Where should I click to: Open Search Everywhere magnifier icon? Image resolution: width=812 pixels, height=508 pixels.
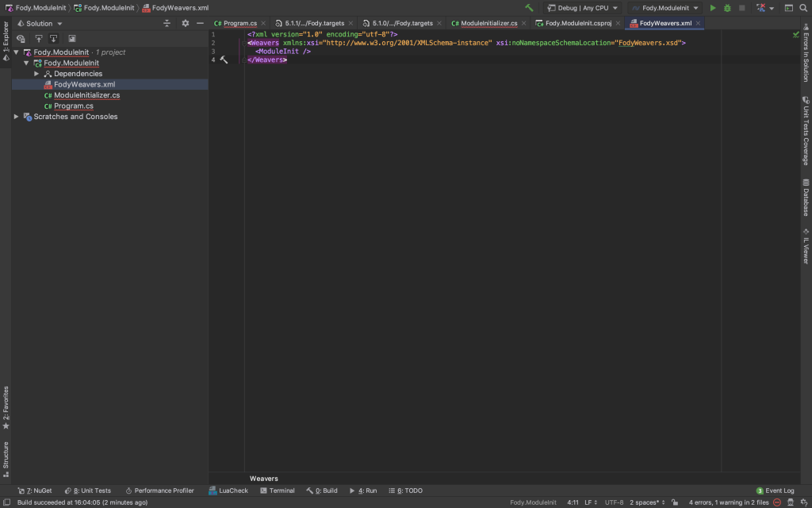coord(803,8)
